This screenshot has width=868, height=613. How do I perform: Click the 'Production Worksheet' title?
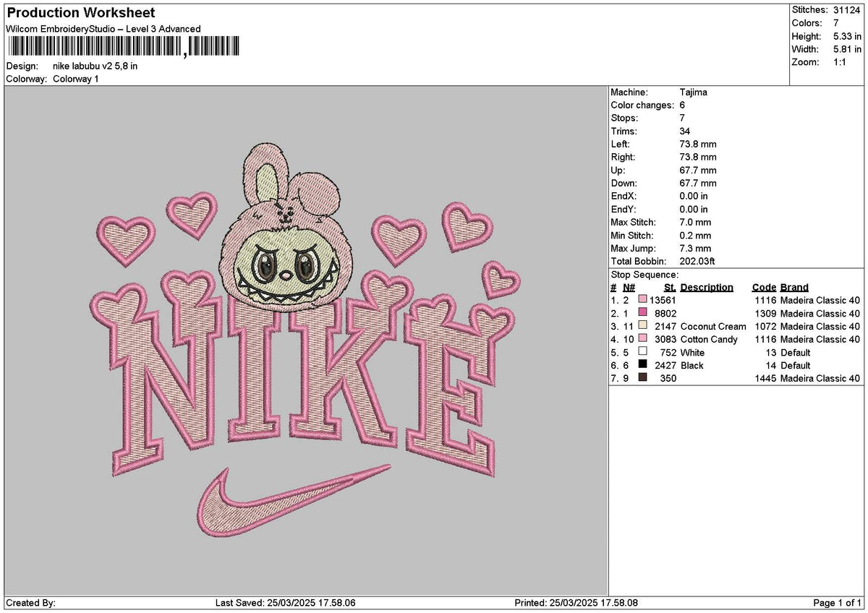(80, 13)
